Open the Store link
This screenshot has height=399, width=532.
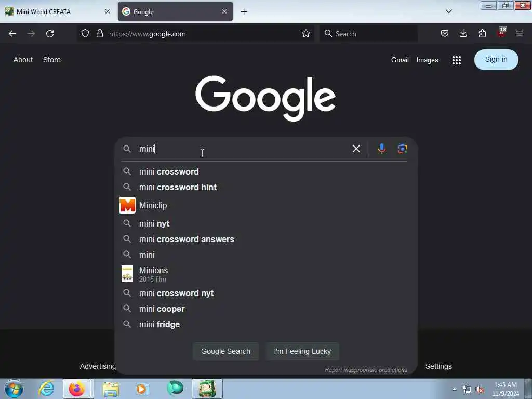click(x=52, y=60)
